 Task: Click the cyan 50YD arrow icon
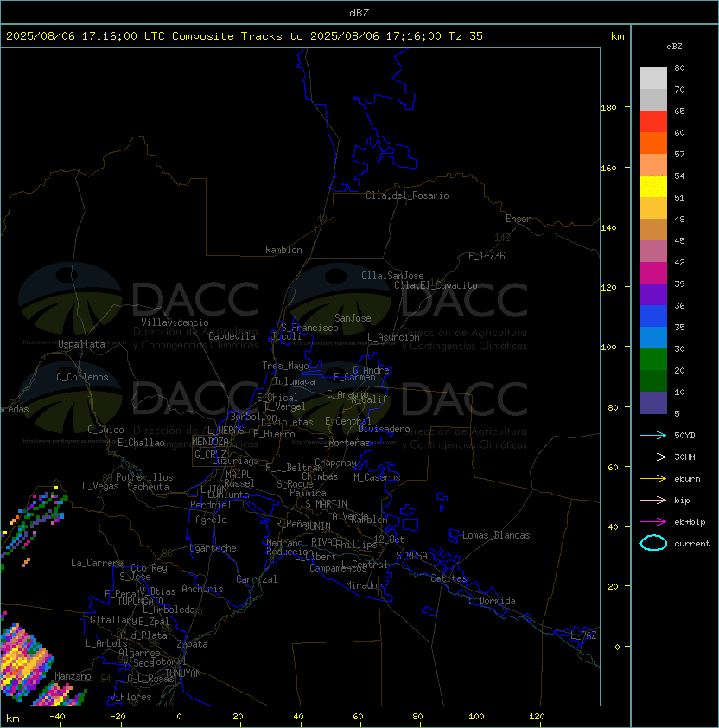tap(653, 435)
